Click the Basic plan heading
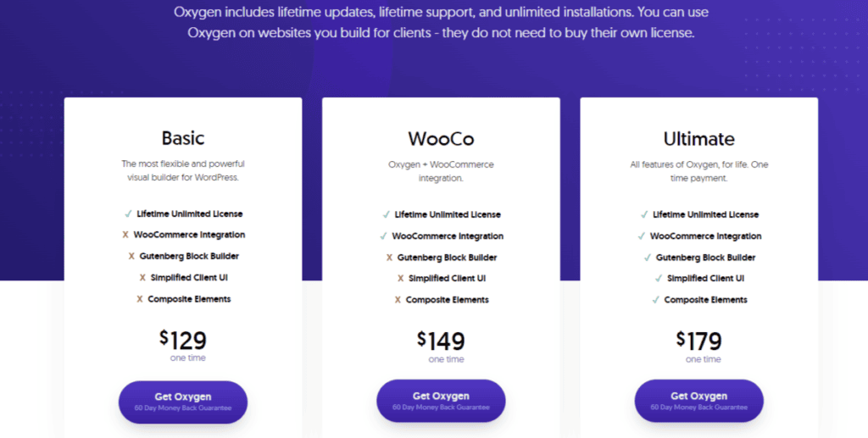 [x=183, y=137]
